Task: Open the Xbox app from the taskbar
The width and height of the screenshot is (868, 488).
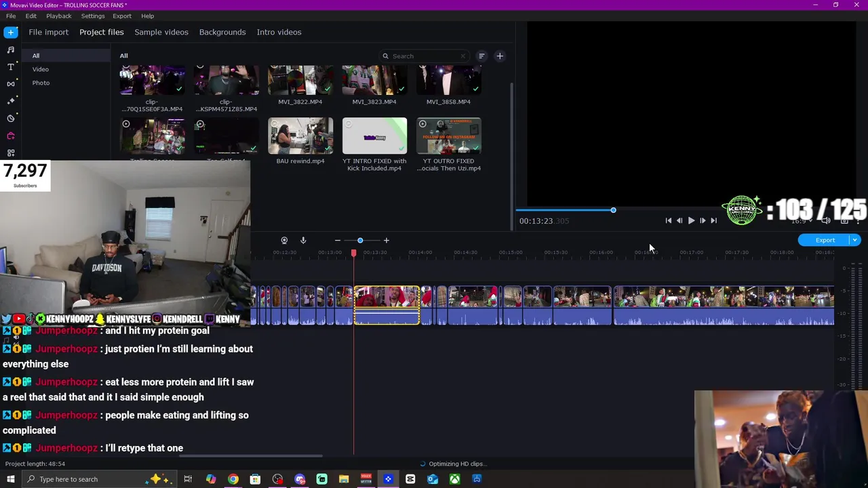Action: click(x=454, y=479)
